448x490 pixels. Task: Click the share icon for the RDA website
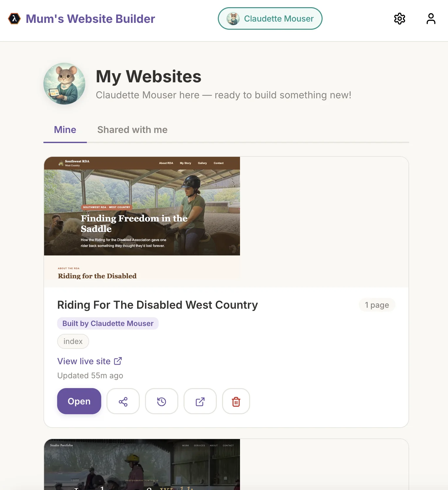pos(123,401)
